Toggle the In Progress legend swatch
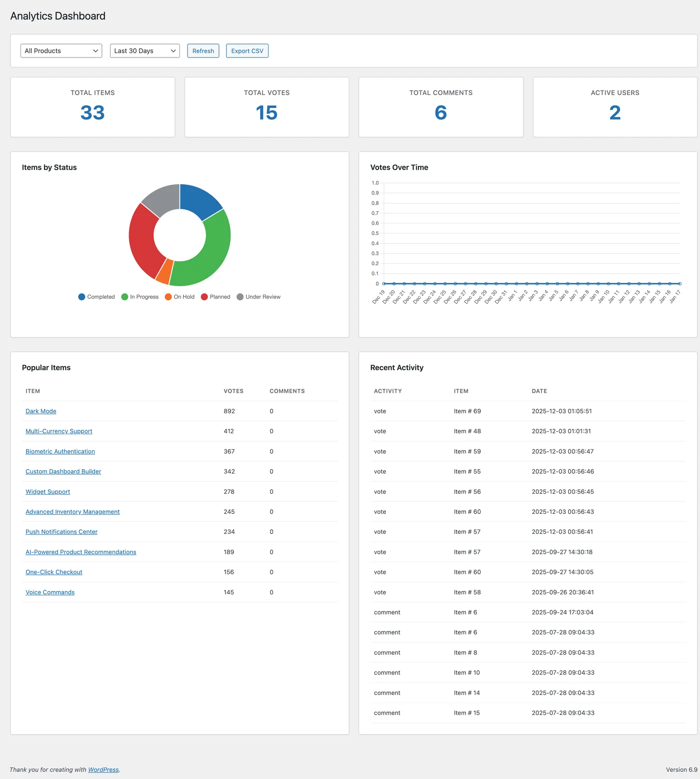 click(x=125, y=297)
